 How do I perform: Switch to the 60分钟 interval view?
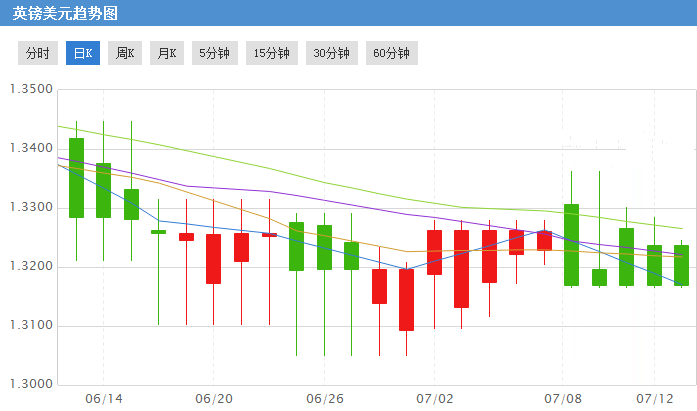click(391, 53)
